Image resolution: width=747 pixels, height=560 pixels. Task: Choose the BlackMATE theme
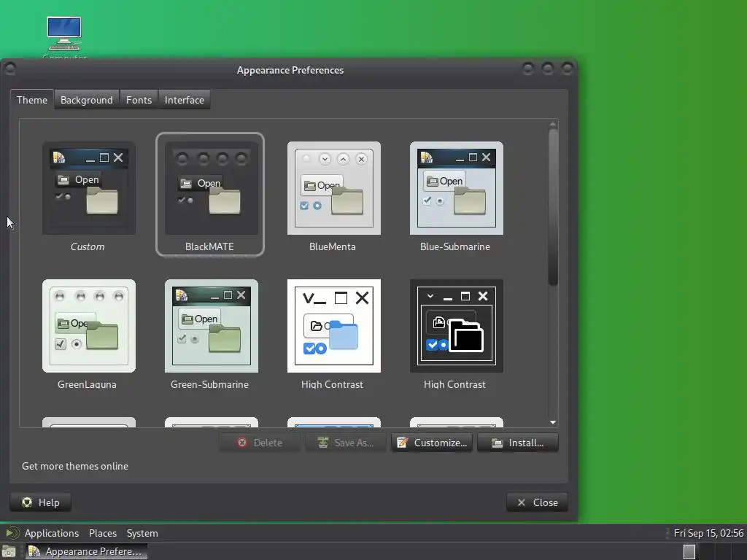point(211,188)
